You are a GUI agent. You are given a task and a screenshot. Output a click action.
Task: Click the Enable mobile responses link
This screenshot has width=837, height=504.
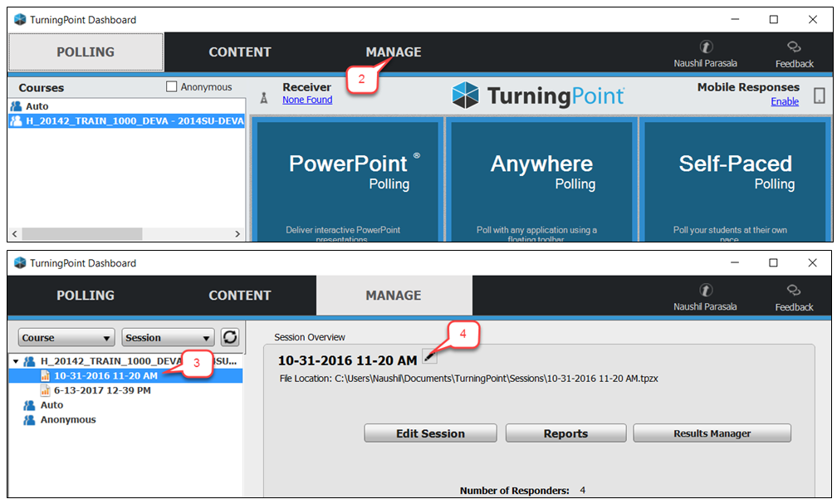[785, 101]
